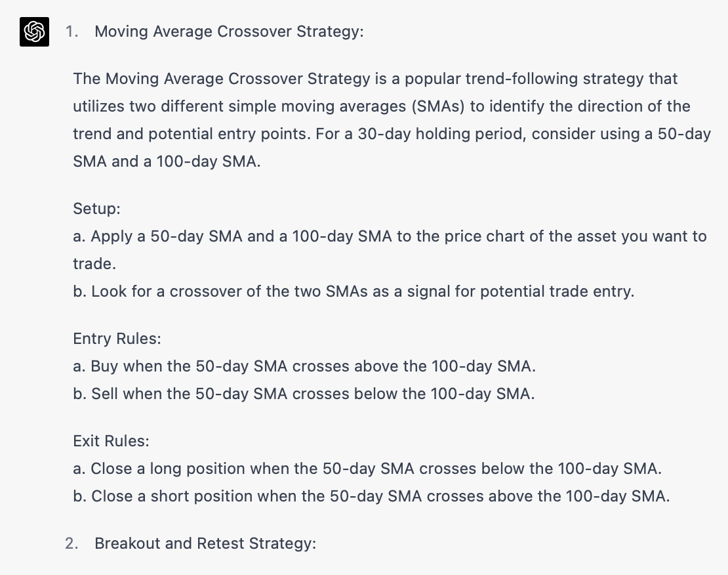Click the 'Setup:' label
This screenshot has width=728, height=575.
click(96, 209)
